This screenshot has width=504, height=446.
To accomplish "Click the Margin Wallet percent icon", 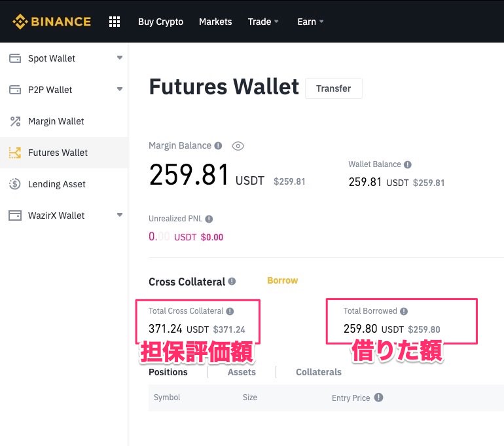I will (15, 121).
